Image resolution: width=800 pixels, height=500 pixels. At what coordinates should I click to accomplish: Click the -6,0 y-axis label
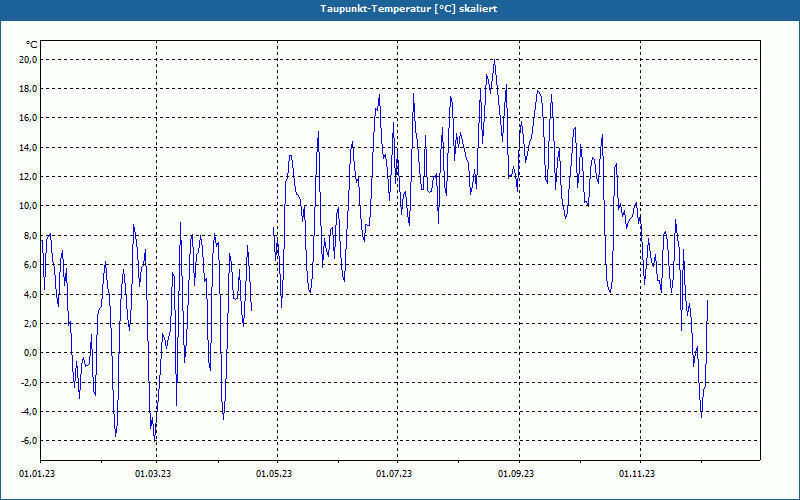point(29,441)
